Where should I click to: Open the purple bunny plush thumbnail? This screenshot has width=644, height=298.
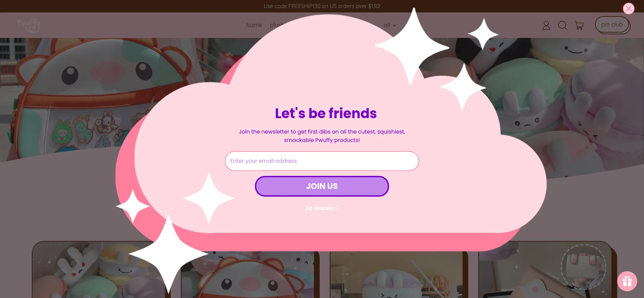pyautogui.click(x=396, y=275)
